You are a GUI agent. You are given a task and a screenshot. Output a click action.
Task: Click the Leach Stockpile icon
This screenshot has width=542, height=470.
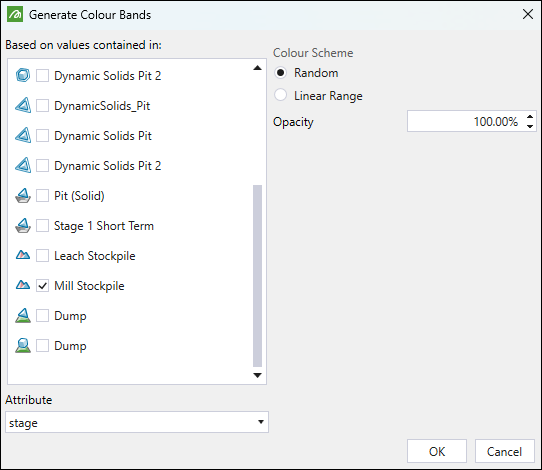(x=23, y=255)
